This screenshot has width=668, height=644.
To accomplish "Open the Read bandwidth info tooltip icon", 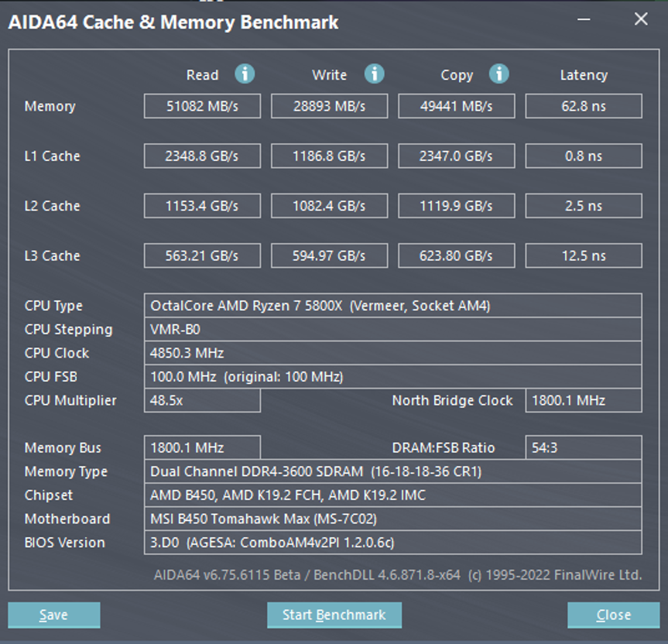I will tap(245, 74).
